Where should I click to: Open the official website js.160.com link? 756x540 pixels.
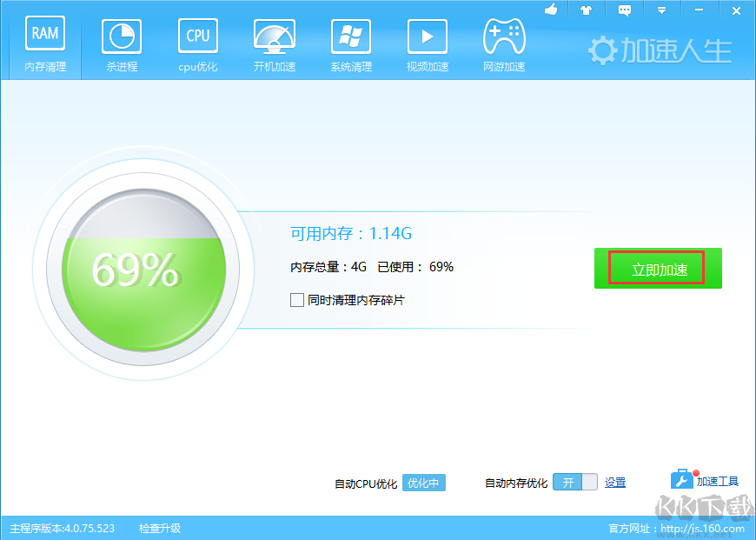pyautogui.click(x=700, y=527)
